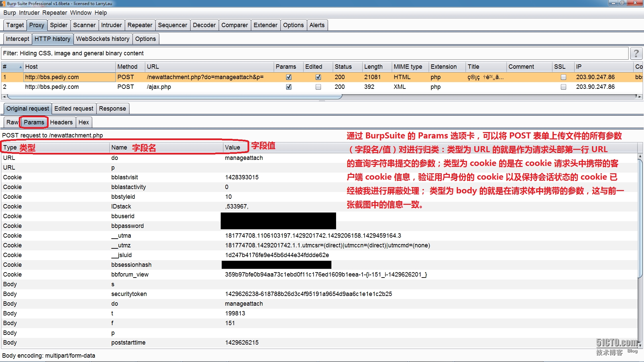This screenshot has height=362, width=644.
Task: Show the Response tab
Action: point(112,109)
